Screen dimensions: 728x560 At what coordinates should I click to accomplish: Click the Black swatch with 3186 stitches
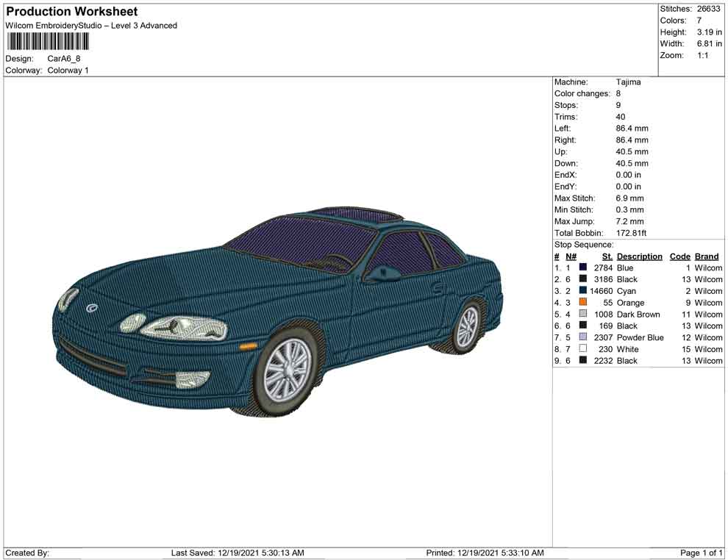click(x=583, y=280)
